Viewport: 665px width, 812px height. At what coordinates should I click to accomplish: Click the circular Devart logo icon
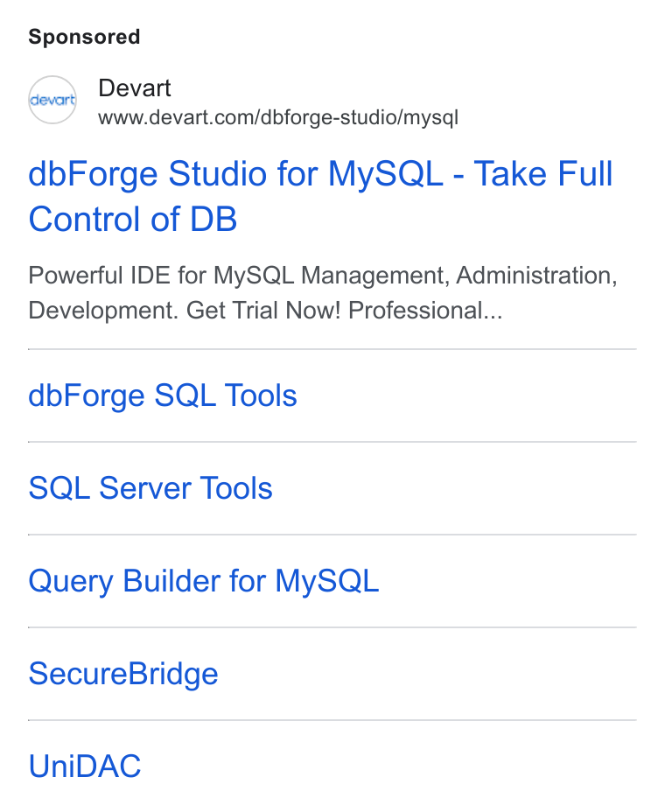[x=52, y=100]
